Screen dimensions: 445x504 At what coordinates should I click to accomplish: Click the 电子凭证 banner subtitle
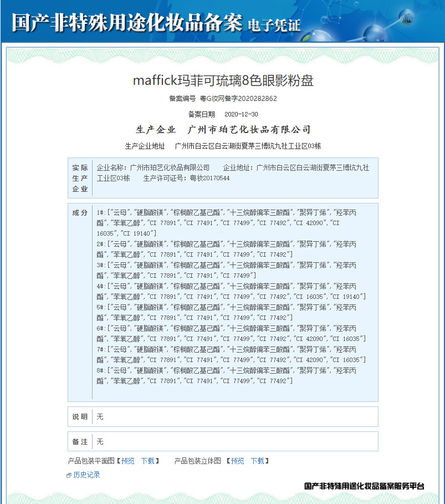(274, 26)
